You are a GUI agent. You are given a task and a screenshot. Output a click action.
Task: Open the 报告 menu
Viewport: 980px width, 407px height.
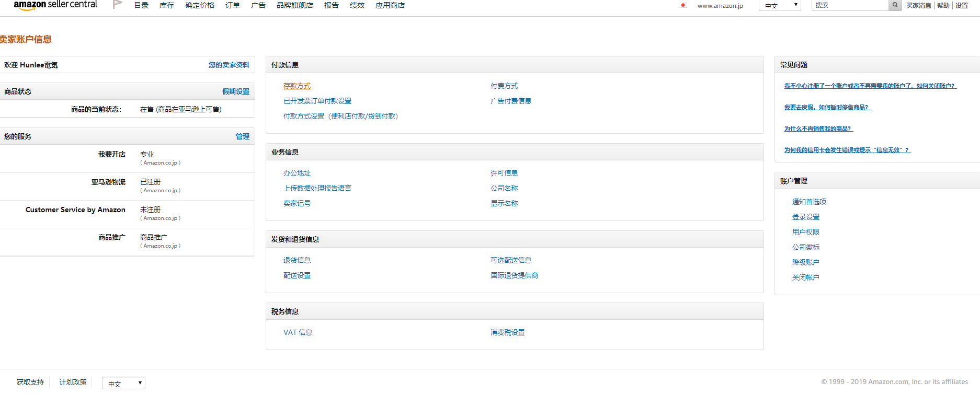pyautogui.click(x=332, y=5)
